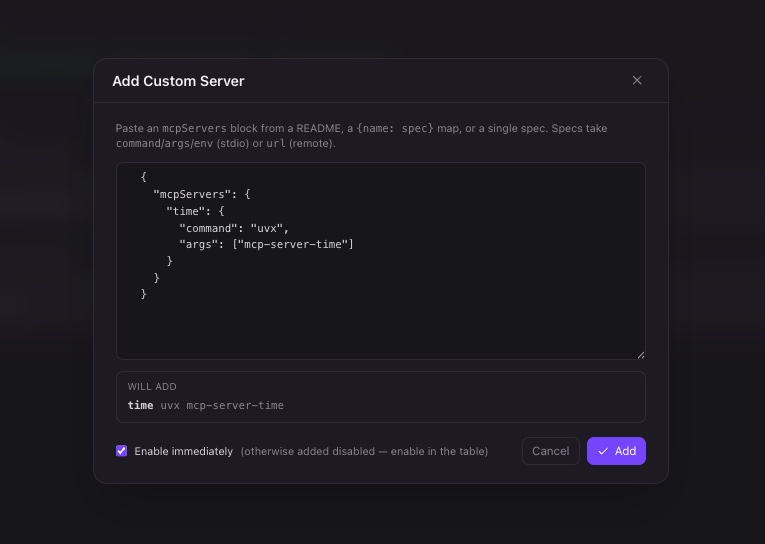
Task: Place cursor on the "time": { line
Action: pos(195,211)
